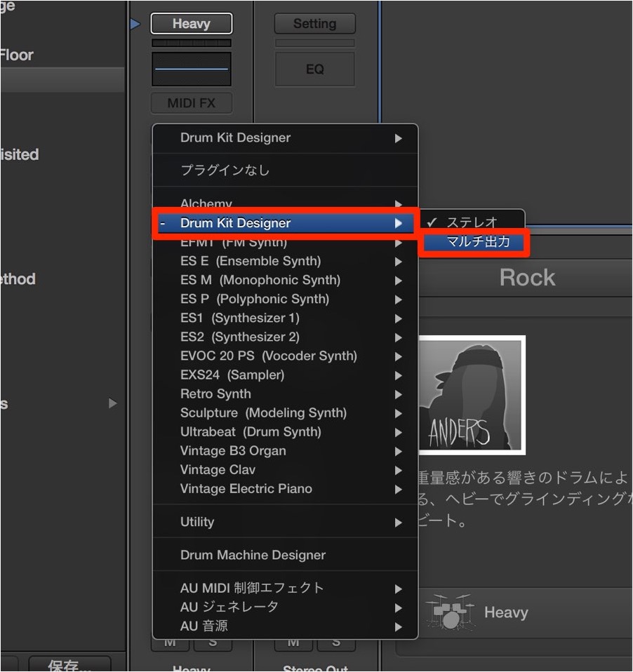Expand submenu arrow next to ES E
633x672 pixels.
[x=399, y=262]
